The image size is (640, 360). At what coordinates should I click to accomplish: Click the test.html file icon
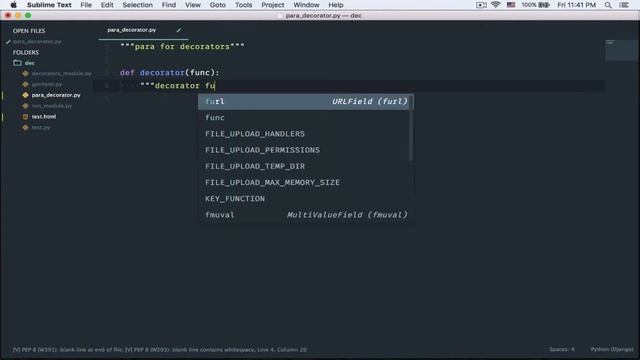[x=25, y=116]
